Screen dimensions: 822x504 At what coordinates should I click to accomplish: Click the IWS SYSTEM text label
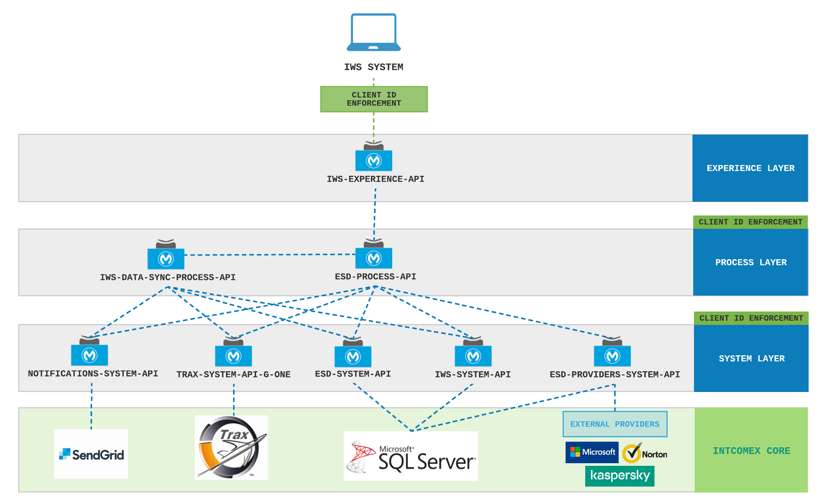(374, 67)
